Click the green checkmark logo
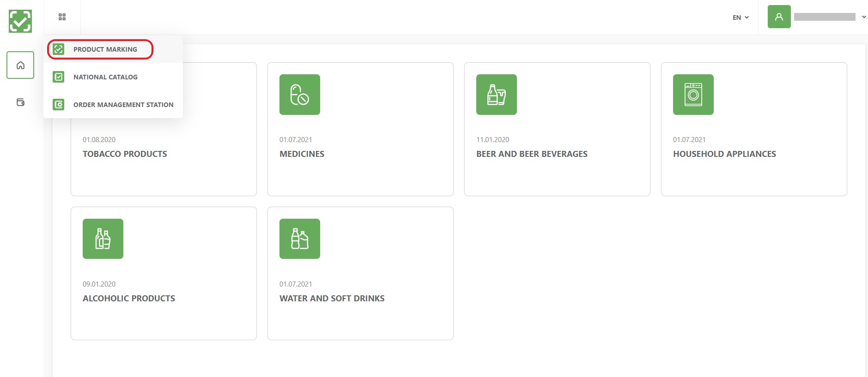Image resolution: width=868 pixels, height=377 pixels. [x=20, y=21]
